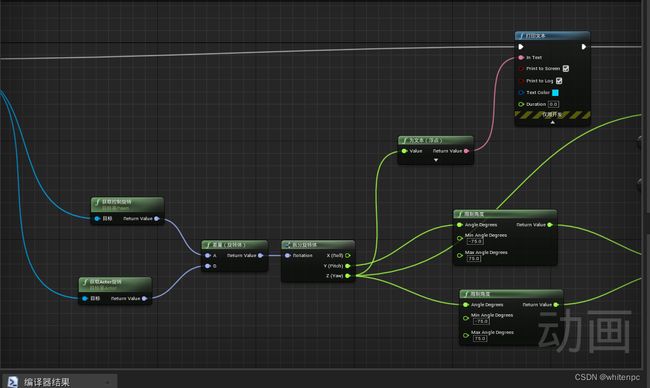
Task: Click the Print to Screen red input pin
Action: 521,69
